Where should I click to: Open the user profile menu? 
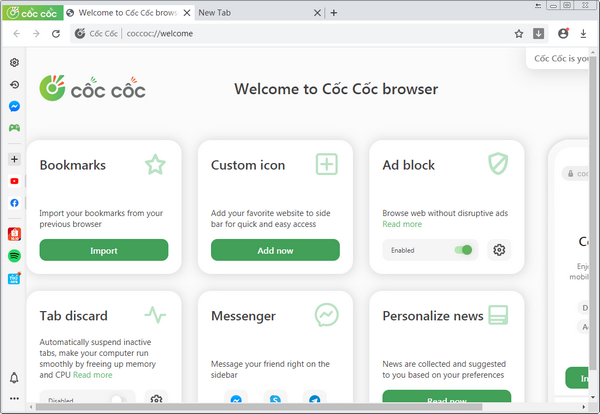pyautogui.click(x=563, y=33)
